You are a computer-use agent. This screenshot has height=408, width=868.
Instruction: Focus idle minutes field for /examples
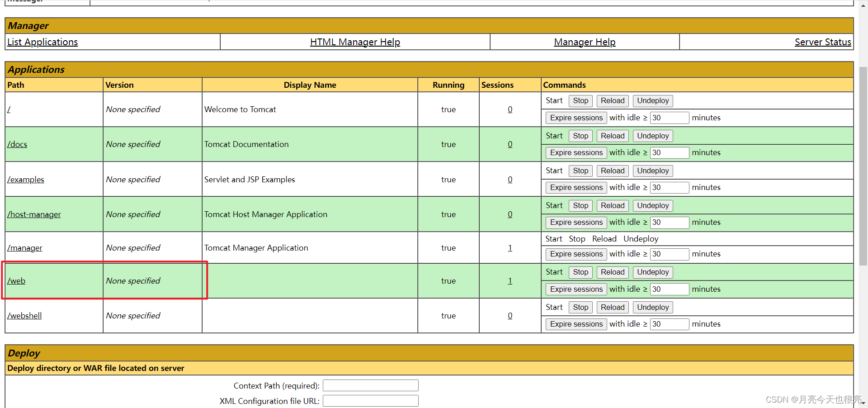point(670,188)
